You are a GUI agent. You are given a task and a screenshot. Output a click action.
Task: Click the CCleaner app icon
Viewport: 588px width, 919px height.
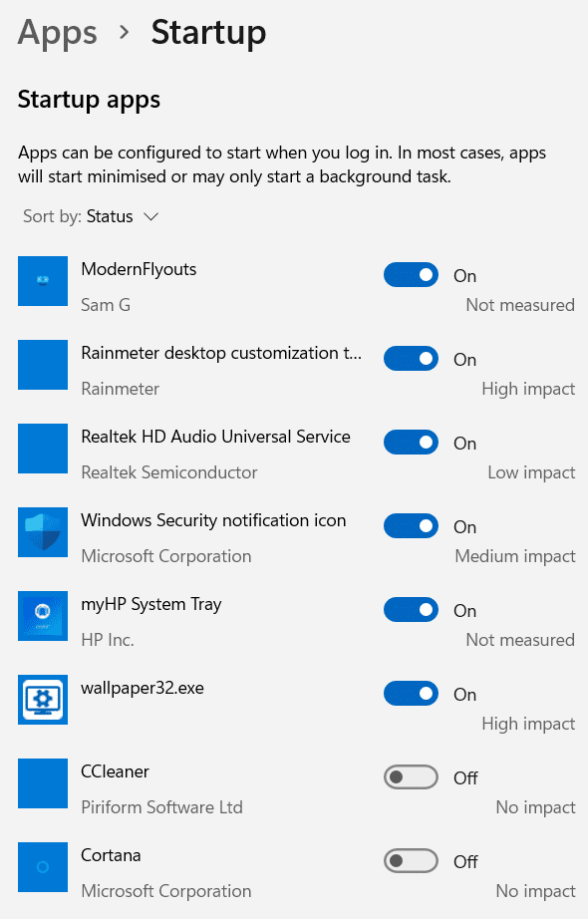(x=43, y=783)
